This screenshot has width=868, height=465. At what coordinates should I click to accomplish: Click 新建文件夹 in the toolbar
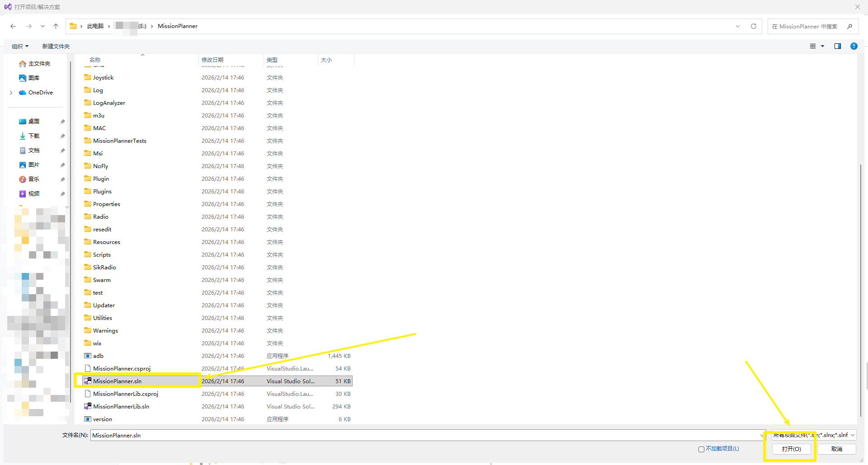point(56,46)
